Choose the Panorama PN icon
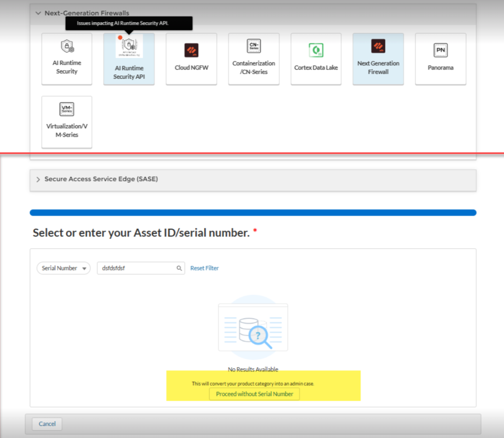The width and height of the screenshot is (504, 438). click(440, 50)
